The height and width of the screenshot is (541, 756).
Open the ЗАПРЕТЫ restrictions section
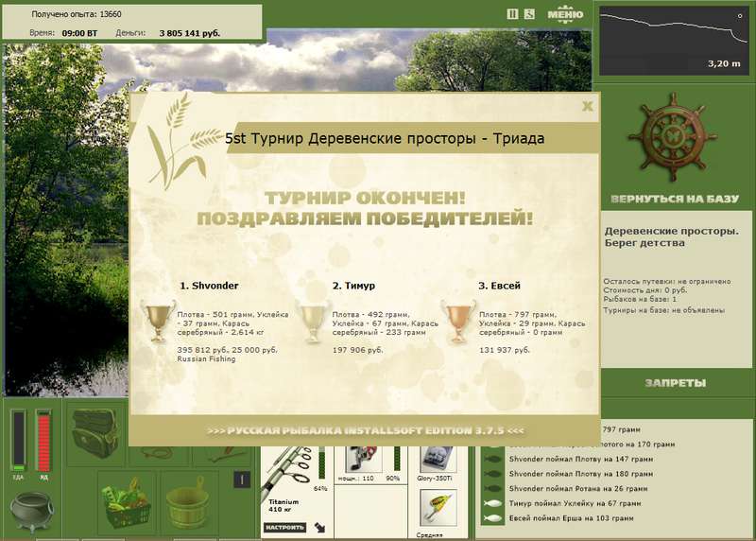[x=676, y=383]
